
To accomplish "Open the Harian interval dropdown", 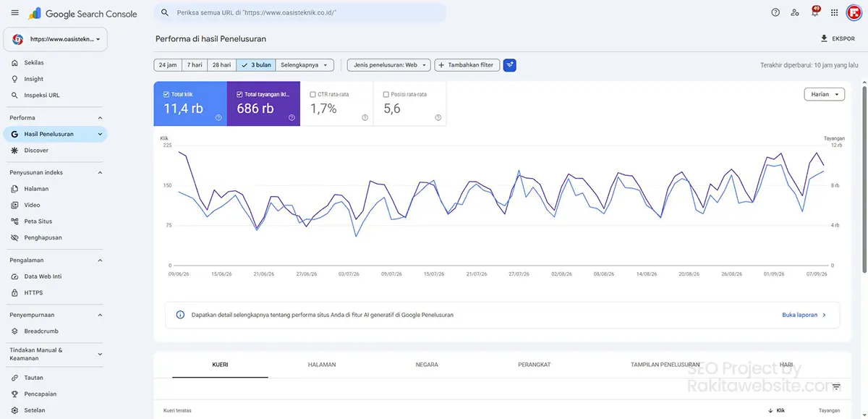I will pyautogui.click(x=824, y=94).
